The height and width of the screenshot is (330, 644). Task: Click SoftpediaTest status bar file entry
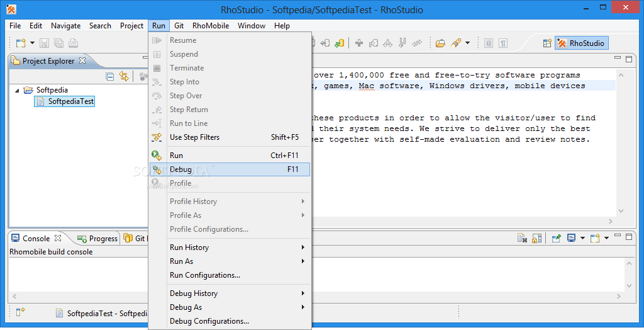101,313
